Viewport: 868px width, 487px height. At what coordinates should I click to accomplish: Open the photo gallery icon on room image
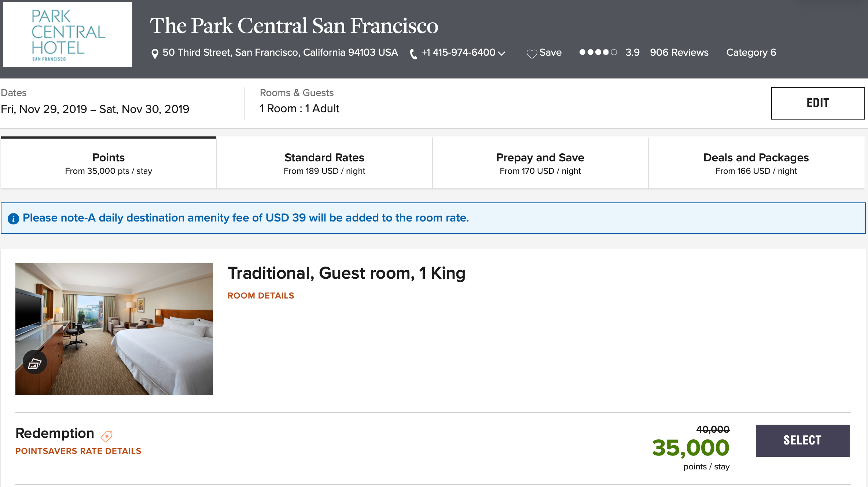tap(35, 363)
